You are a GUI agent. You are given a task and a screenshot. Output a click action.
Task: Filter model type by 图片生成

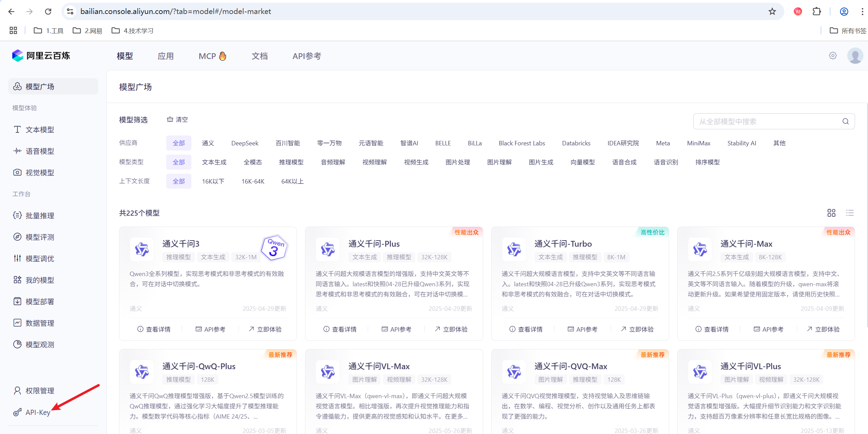(x=541, y=162)
